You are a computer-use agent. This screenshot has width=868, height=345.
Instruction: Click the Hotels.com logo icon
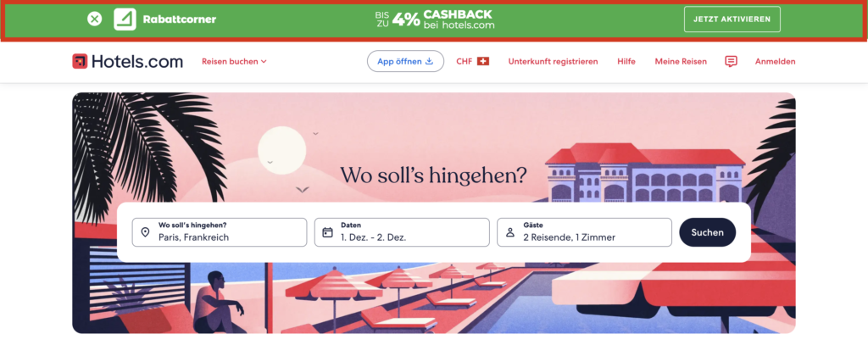pyautogui.click(x=81, y=62)
